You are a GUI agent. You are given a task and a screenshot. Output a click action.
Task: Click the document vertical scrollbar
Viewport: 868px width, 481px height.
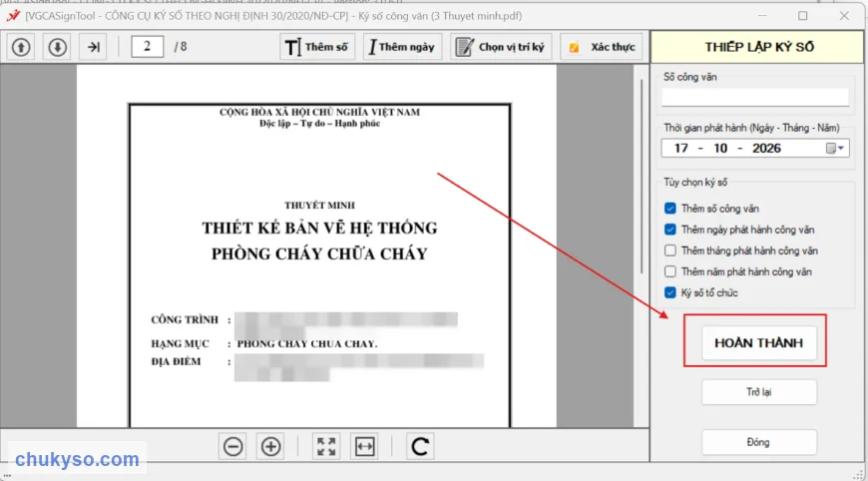tap(642, 177)
